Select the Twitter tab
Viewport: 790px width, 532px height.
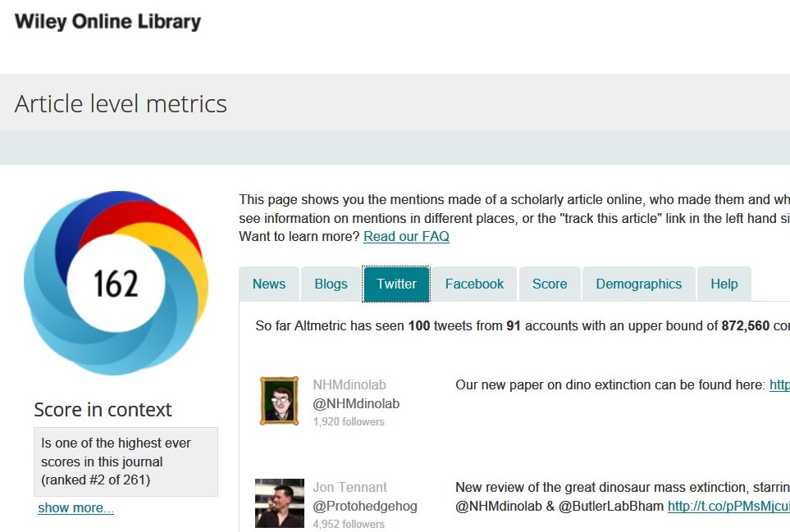coord(397,284)
